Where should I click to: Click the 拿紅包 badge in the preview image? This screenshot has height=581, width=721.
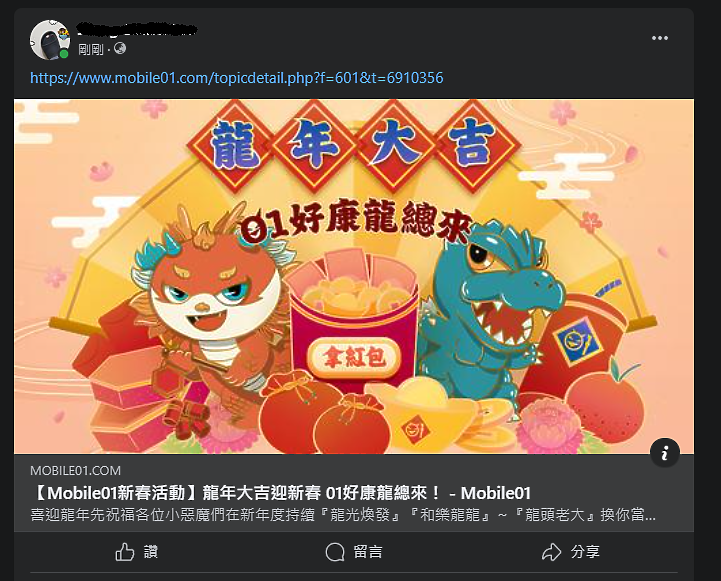click(353, 357)
